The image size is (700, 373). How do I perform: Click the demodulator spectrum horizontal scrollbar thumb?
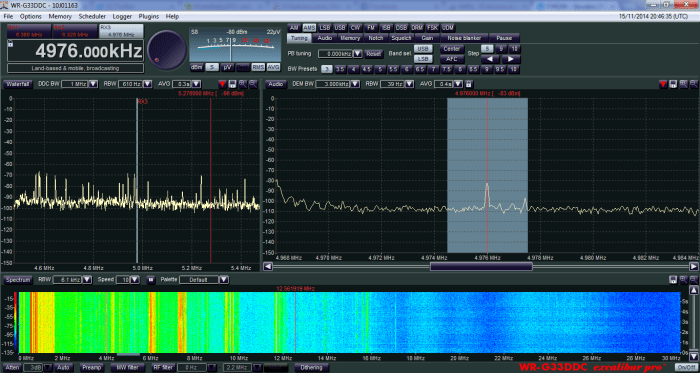click(481, 266)
